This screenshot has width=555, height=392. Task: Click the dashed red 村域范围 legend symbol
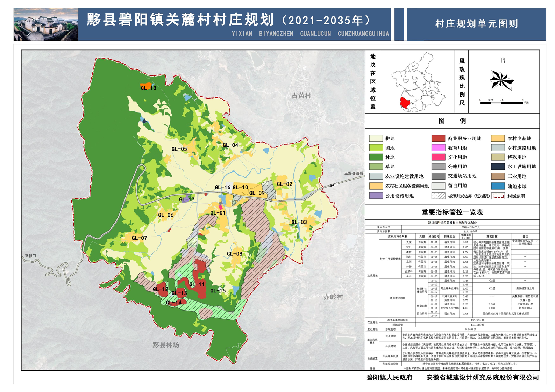pyautogui.click(x=498, y=196)
